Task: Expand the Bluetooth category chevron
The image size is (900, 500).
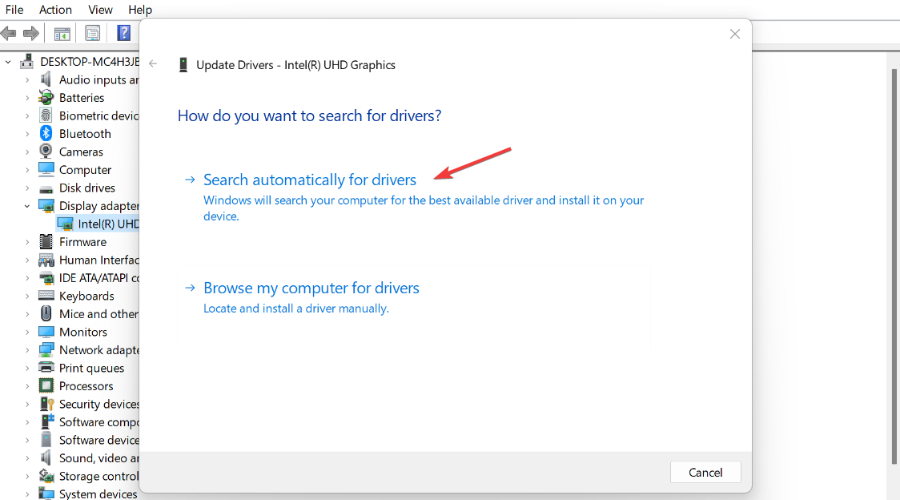Action: 27,134
